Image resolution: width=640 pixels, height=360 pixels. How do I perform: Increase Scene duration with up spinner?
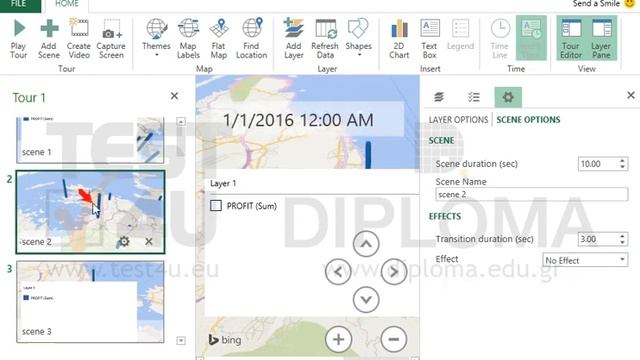click(x=622, y=160)
